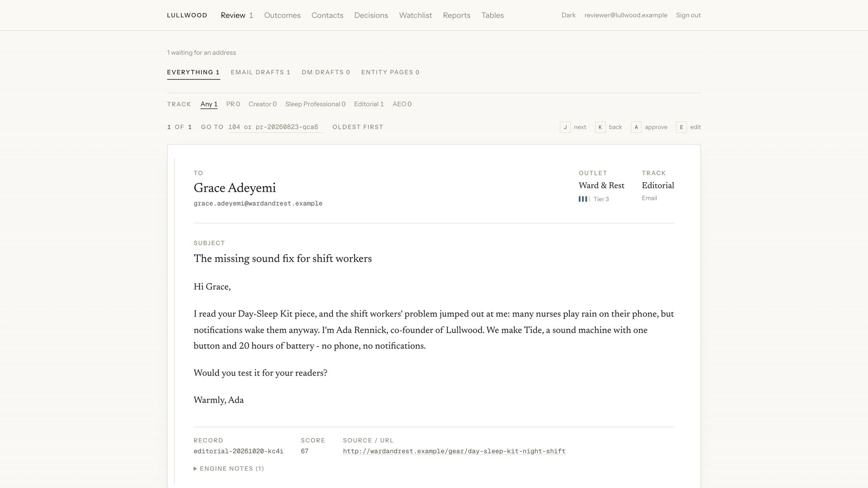The image size is (868, 488).
Task: Select the Everything 1 tab
Action: pos(193,72)
